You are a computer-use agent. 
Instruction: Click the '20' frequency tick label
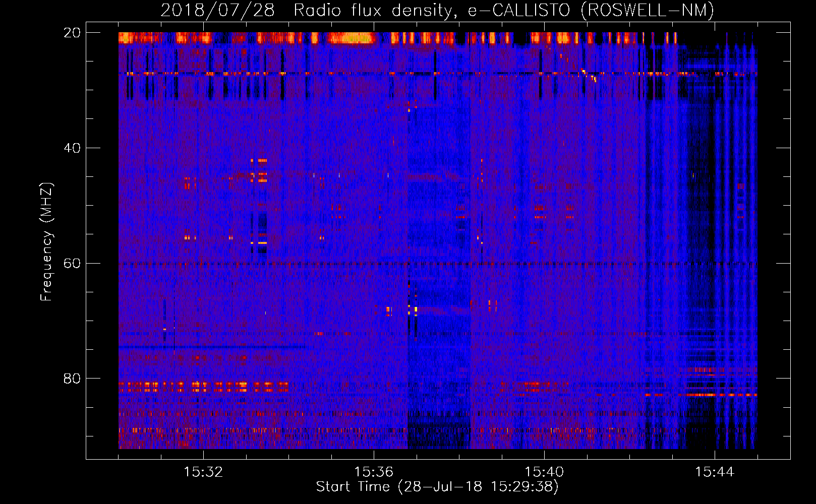point(72,33)
